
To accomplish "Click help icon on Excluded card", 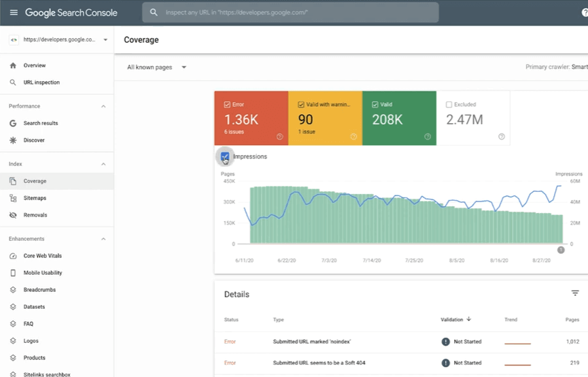I will [502, 136].
